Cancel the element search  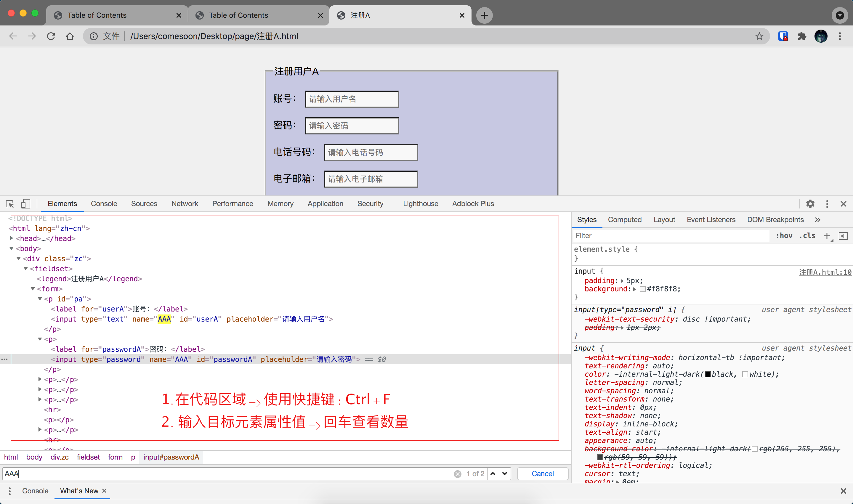point(543,474)
